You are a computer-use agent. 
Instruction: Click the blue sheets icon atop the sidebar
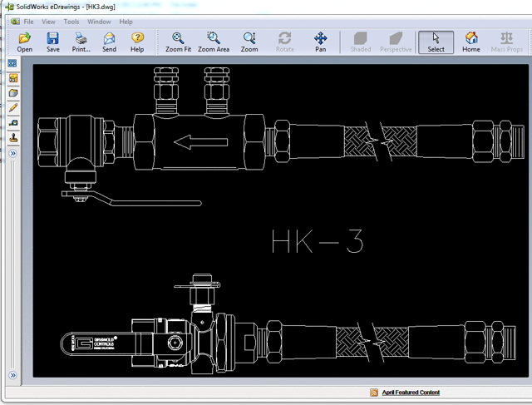pyautogui.click(x=12, y=63)
